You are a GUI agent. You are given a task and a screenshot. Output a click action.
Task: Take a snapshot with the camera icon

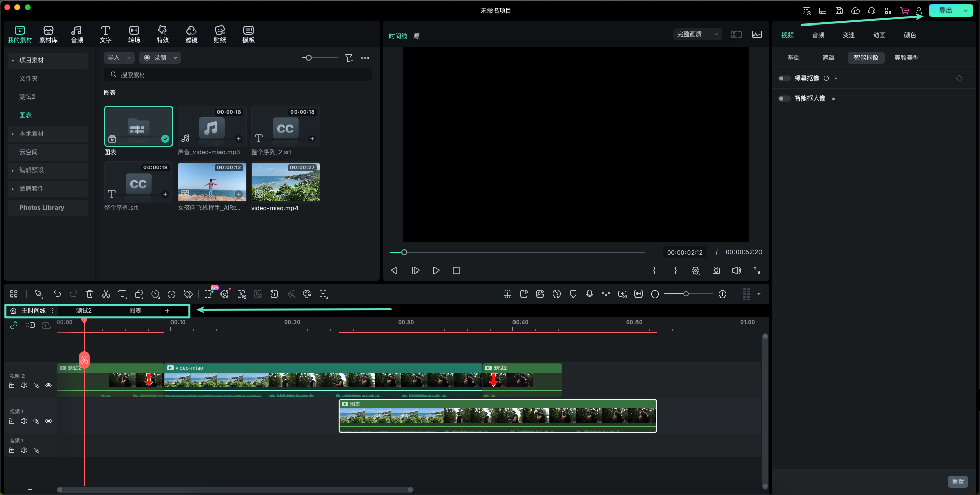tap(716, 270)
